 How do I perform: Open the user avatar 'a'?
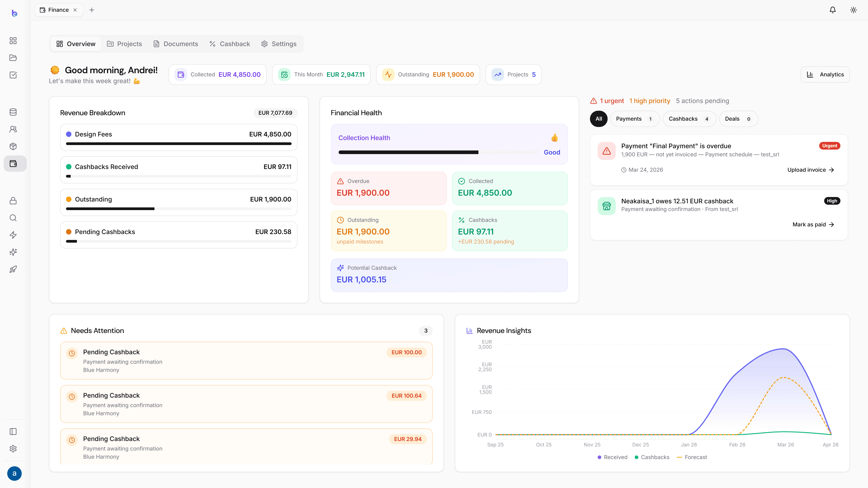pyautogui.click(x=14, y=474)
